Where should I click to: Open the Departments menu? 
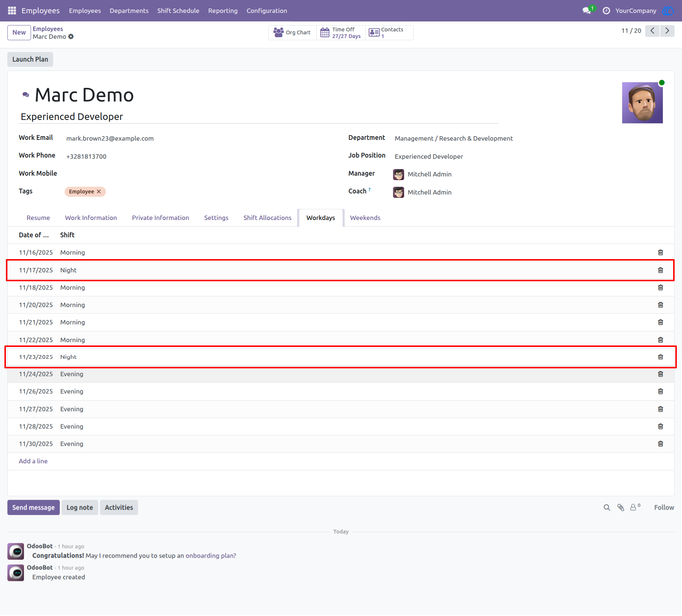[x=129, y=11]
